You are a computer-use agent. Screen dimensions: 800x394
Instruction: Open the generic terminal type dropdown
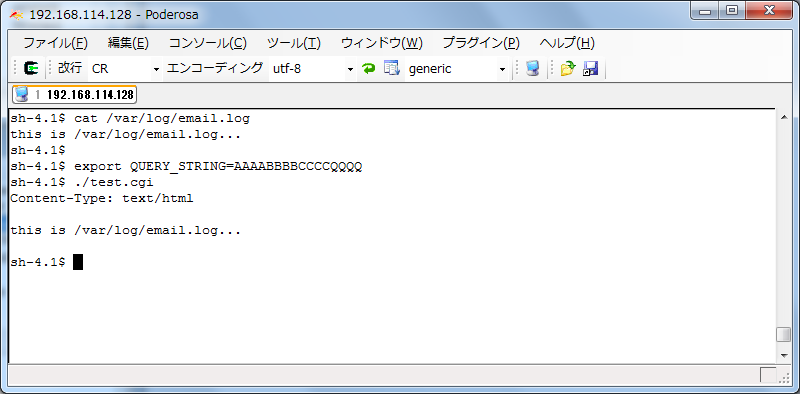tap(502, 69)
